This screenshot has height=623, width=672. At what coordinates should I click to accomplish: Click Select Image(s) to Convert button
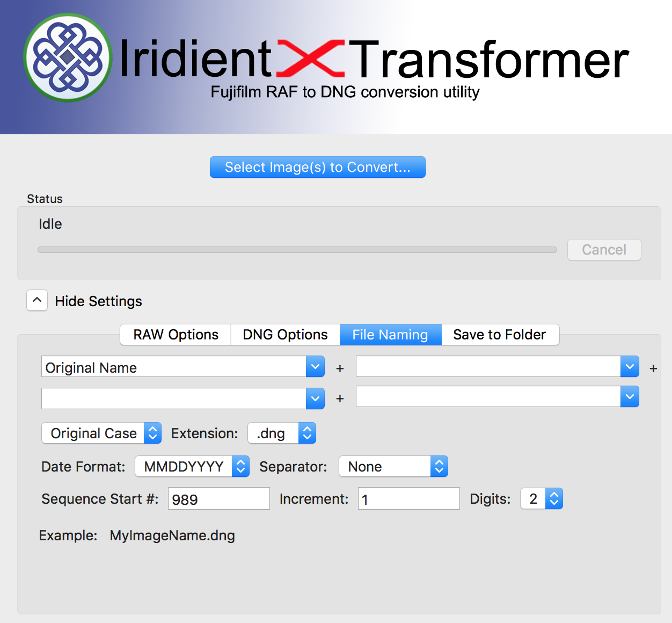point(317,167)
